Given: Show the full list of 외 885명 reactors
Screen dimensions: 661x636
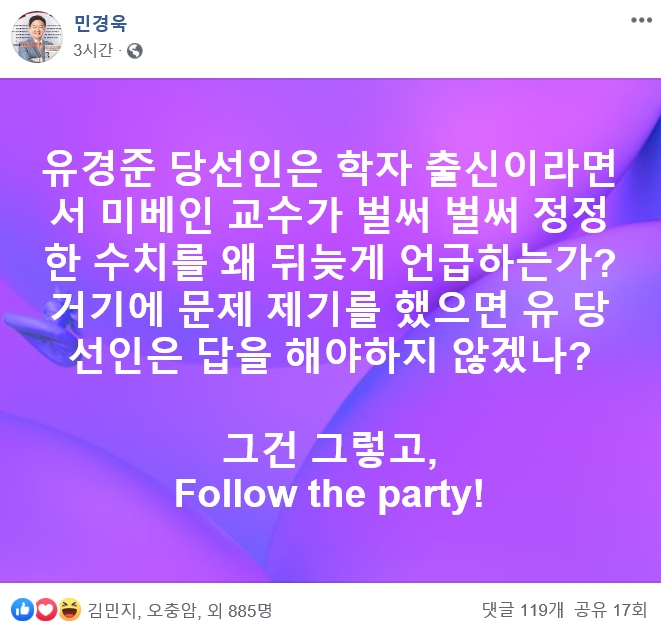Looking at the screenshot, I should click(x=244, y=609).
